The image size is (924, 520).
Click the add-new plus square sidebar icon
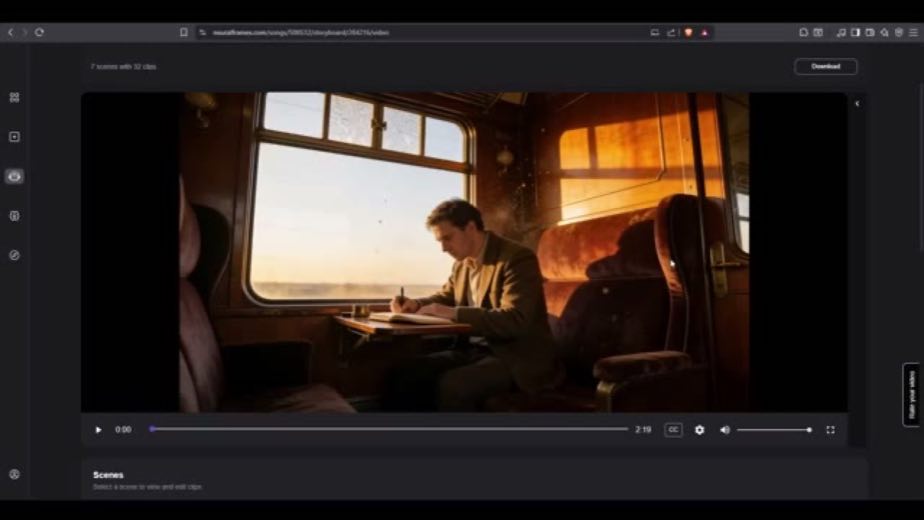(x=14, y=137)
